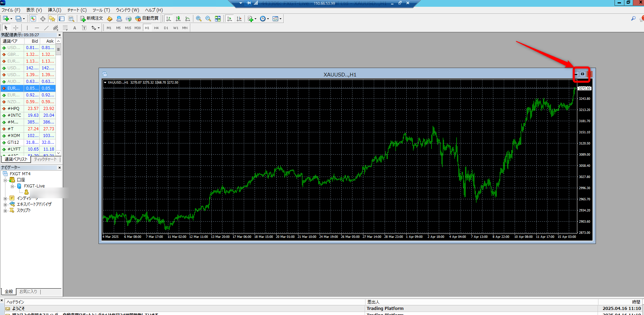Viewport: 644px width, 315px height.
Task: Toggle the Terminal window icon
Action: click(62, 19)
